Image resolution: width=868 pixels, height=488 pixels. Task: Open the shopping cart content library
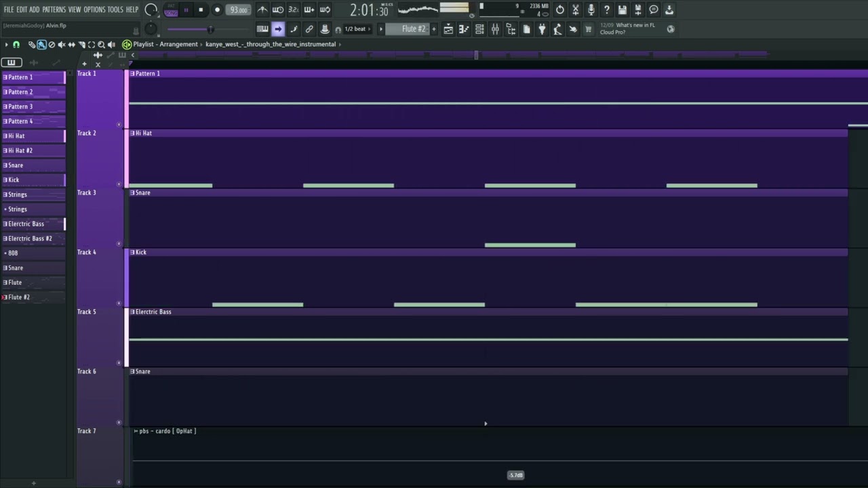pyautogui.click(x=588, y=29)
